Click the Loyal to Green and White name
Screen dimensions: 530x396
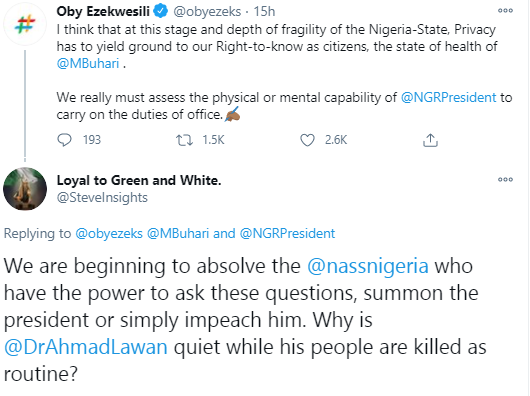[139, 180]
